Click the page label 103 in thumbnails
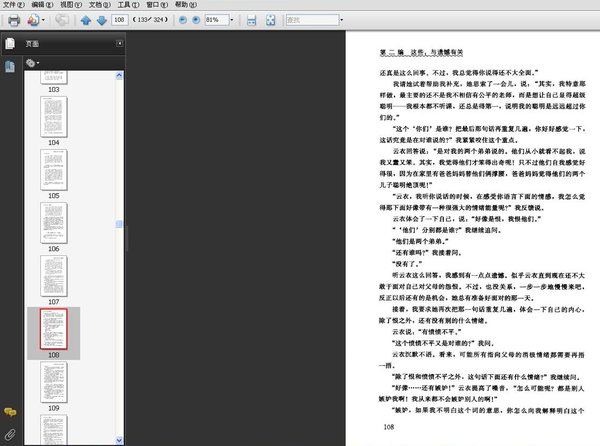Viewport: 600px width, 446px height. click(54, 90)
